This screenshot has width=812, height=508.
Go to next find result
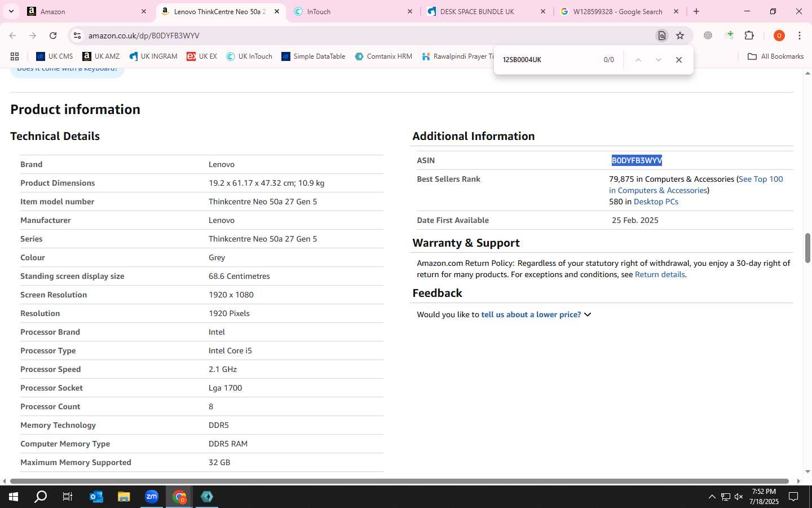point(658,60)
